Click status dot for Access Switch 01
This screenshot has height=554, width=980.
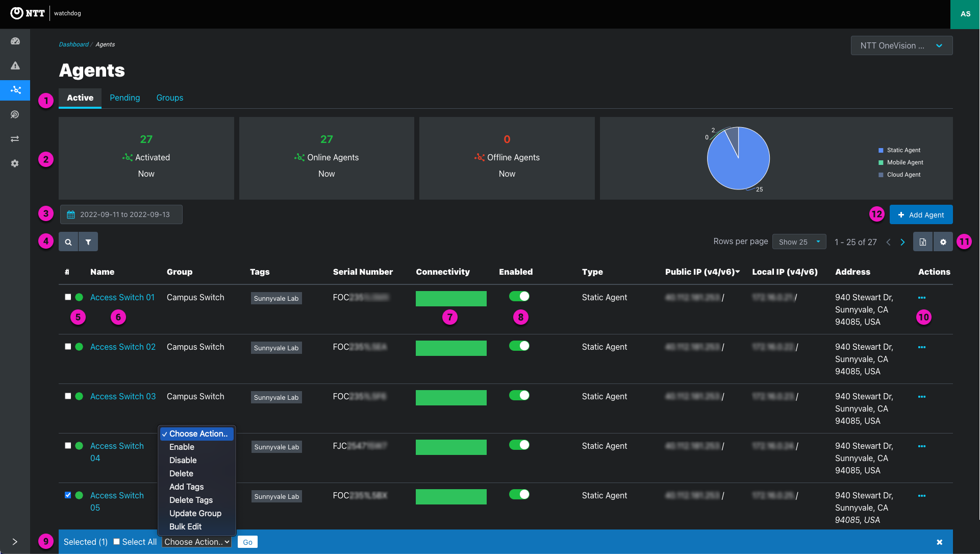[x=79, y=297]
